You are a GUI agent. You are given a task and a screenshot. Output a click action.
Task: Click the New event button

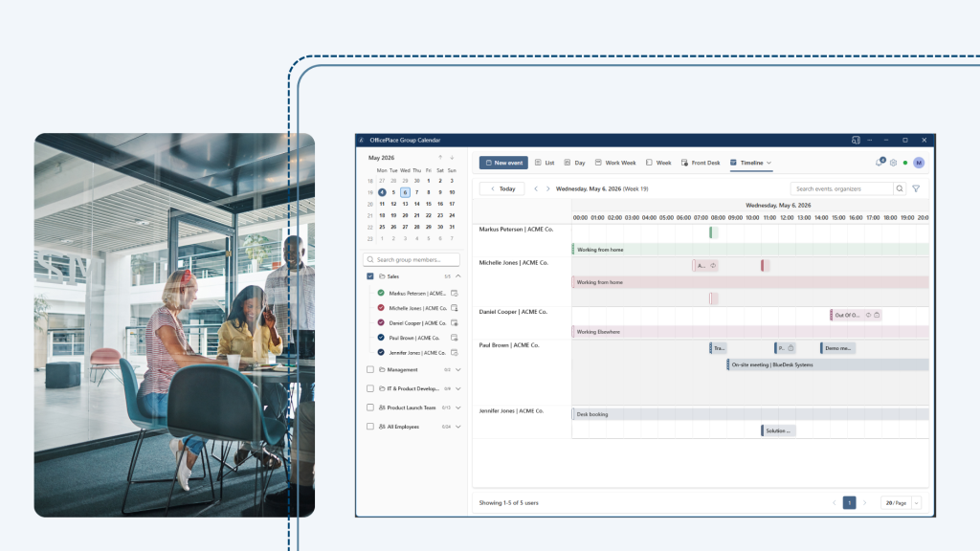[x=503, y=163]
